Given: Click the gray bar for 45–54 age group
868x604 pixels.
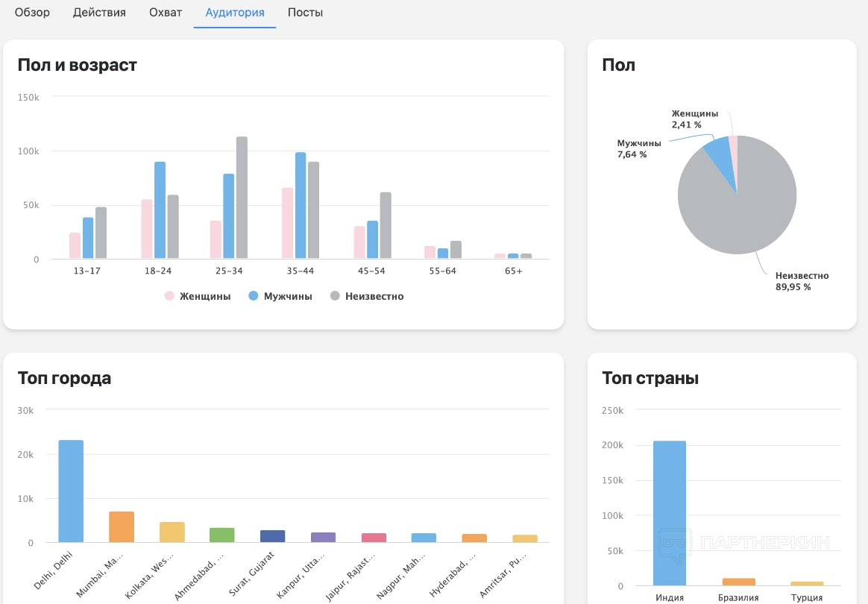Looking at the screenshot, I should click(386, 225).
